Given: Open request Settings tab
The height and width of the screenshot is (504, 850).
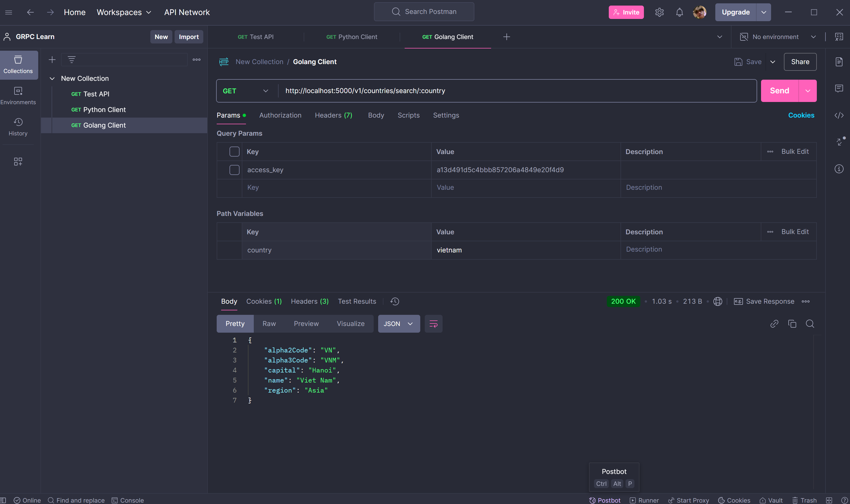Looking at the screenshot, I should [446, 115].
